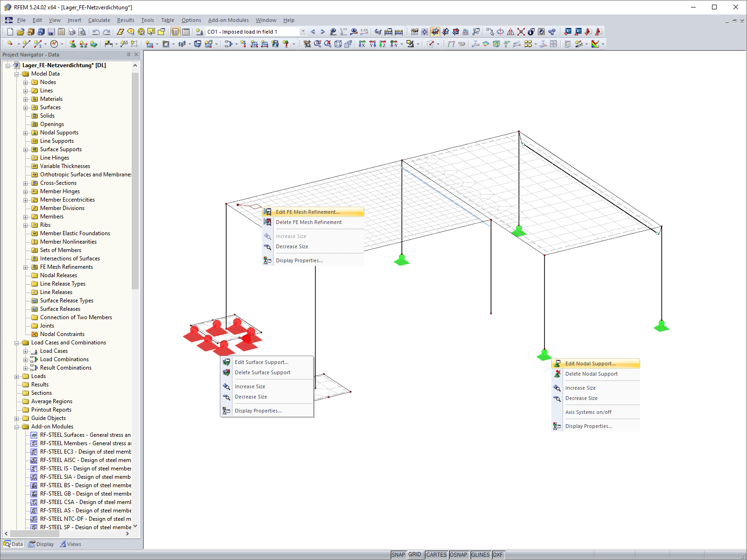This screenshot has height=560, width=747.
Task: Save the model with the floppy disk icon
Action: click(x=51, y=32)
